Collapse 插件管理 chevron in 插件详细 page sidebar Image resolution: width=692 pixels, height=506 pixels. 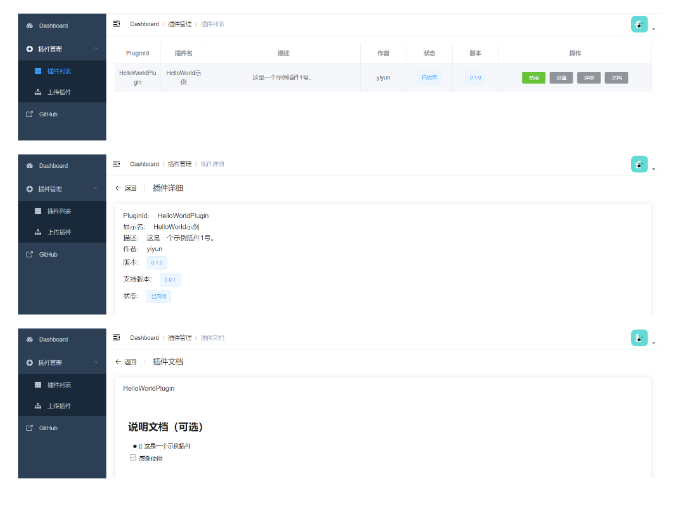pyautogui.click(x=95, y=189)
